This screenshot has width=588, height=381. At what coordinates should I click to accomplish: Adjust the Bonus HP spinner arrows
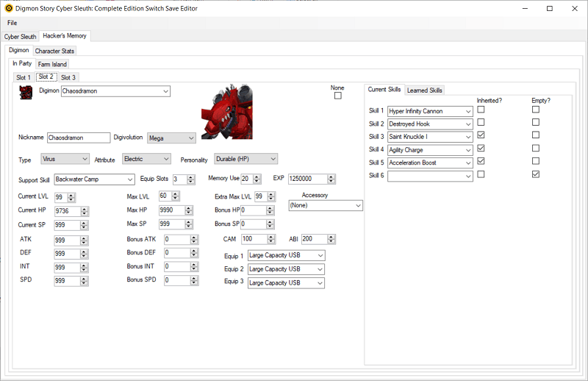(x=270, y=210)
